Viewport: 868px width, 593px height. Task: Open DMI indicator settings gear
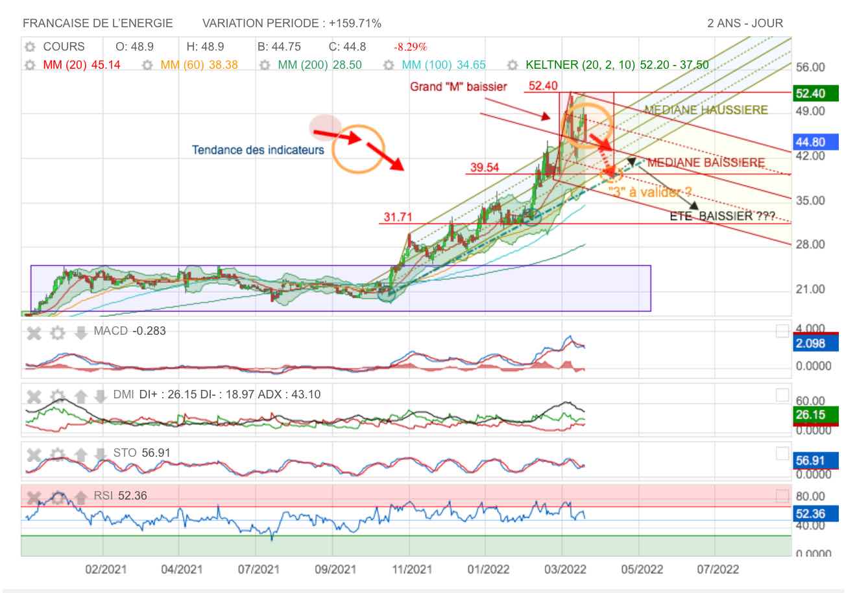click(58, 395)
